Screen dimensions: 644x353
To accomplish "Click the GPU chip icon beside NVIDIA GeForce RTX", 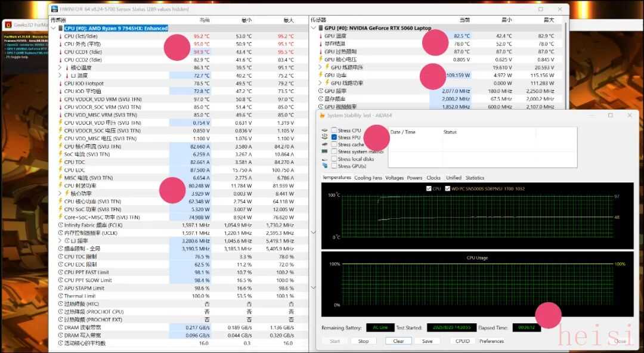I will coord(320,28).
